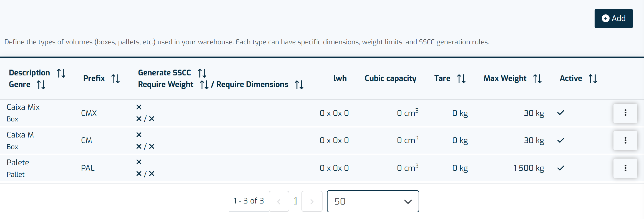Viewport: 644px width, 219px height.
Task: Click Active checkmark for Palete
Action: pos(561,168)
